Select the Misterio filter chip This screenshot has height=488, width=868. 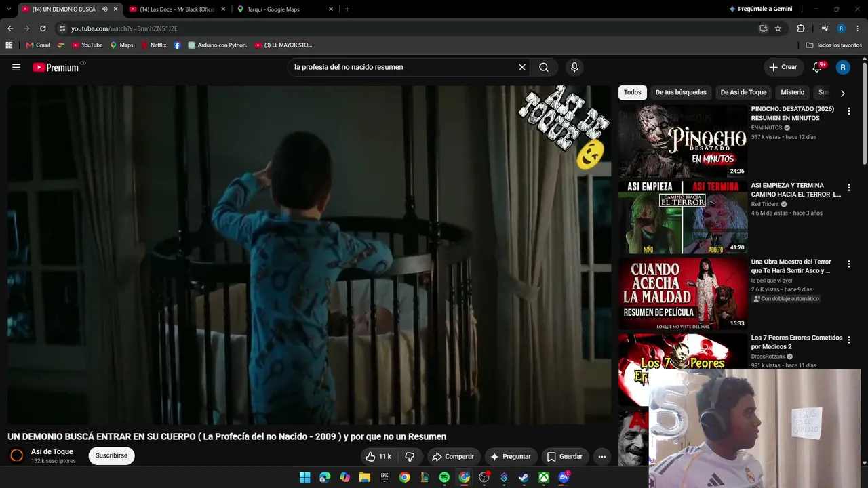pos(792,92)
